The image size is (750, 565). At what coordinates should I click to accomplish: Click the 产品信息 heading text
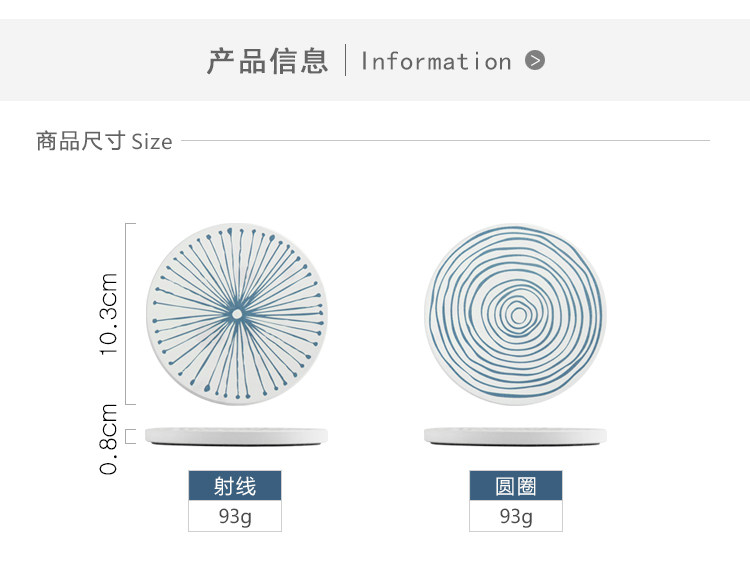(267, 61)
